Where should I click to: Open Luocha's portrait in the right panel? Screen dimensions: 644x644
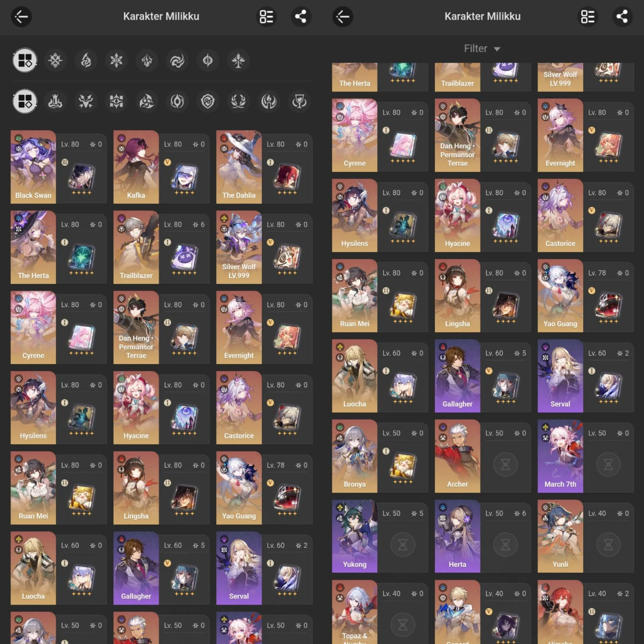click(x=355, y=376)
